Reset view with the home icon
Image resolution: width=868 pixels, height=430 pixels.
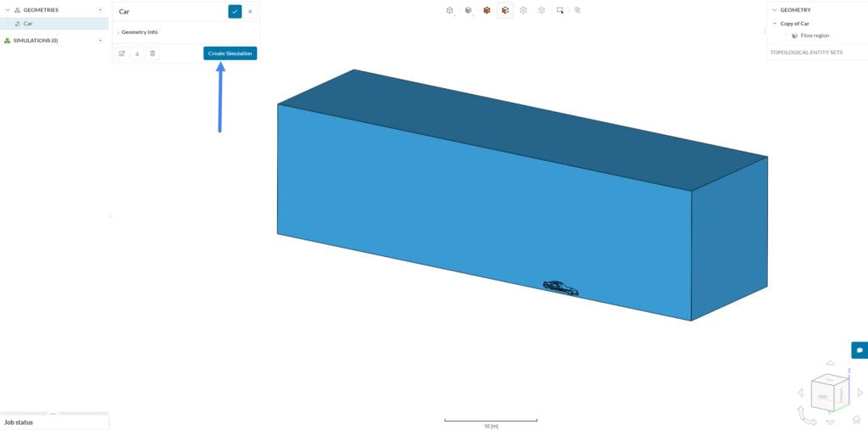(856, 419)
